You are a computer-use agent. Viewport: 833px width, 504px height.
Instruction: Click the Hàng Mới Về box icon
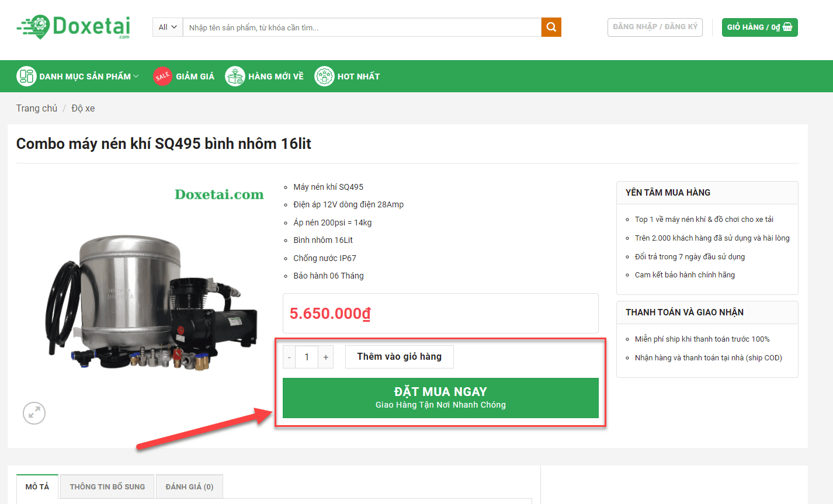pos(235,77)
